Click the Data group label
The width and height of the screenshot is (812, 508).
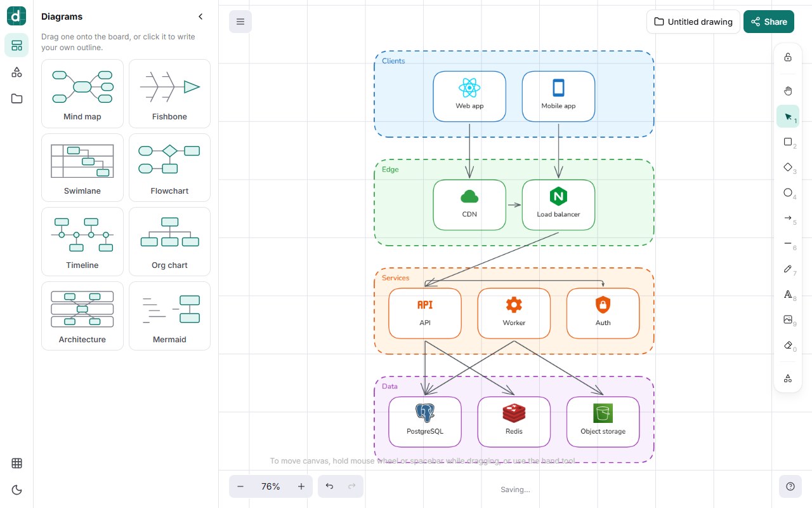390,386
